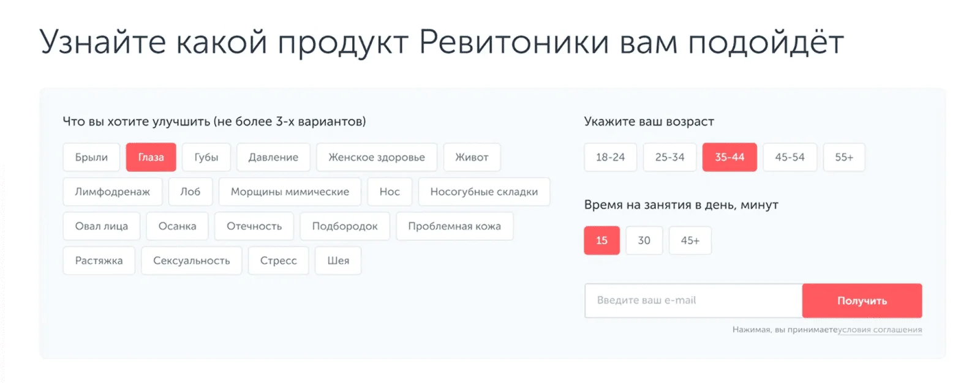Screen dimensions: 980x383
Task: Choose age range 18-24
Action: tap(610, 157)
